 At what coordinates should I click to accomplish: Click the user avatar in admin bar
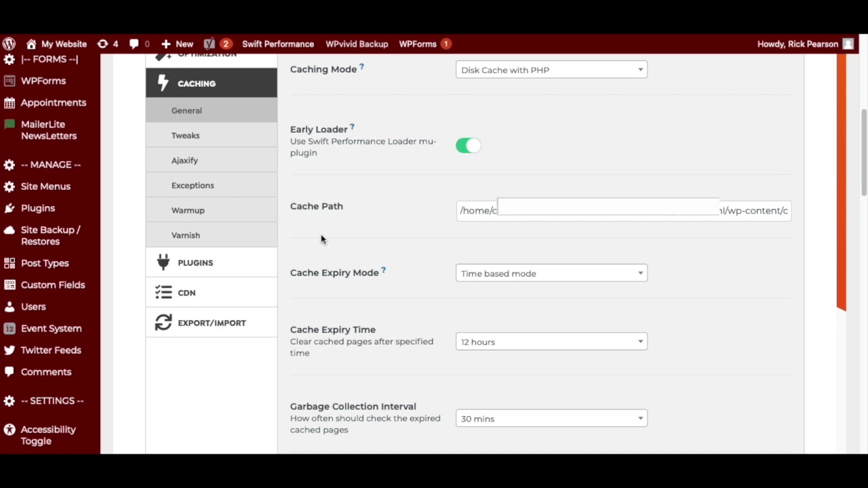[x=848, y=44]
